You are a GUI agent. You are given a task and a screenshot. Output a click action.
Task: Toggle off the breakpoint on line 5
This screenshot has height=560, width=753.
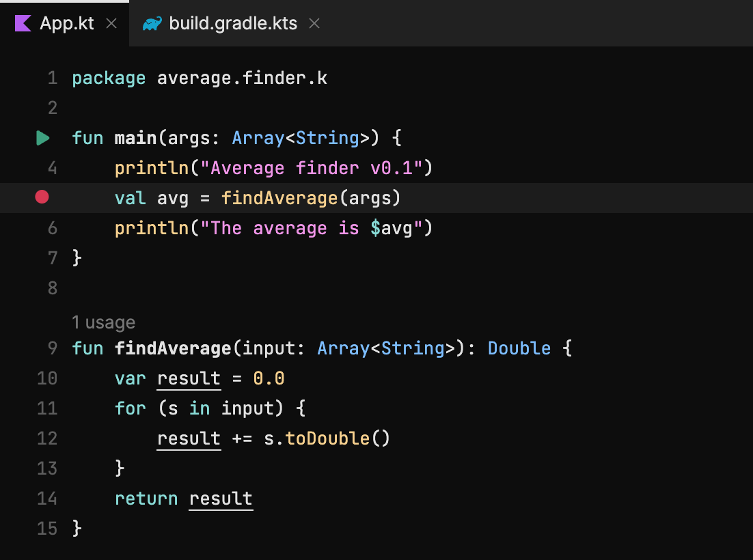tap(41, 197)
